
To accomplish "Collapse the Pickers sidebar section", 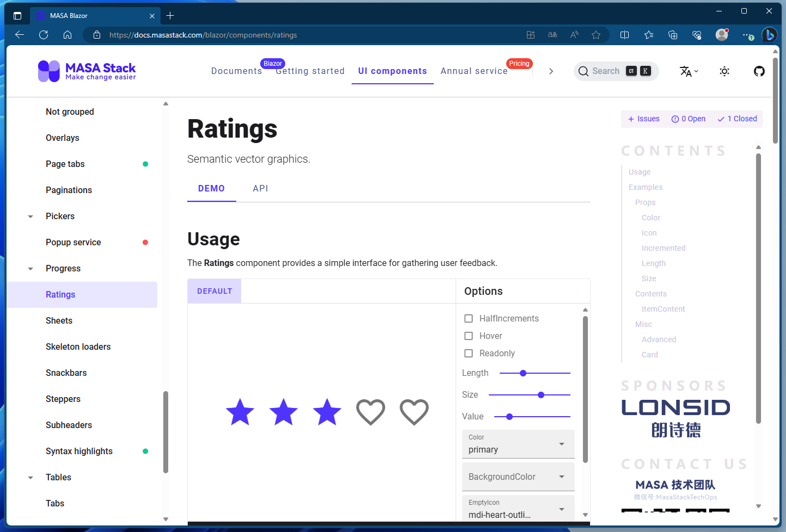I will tap(30, 216).
